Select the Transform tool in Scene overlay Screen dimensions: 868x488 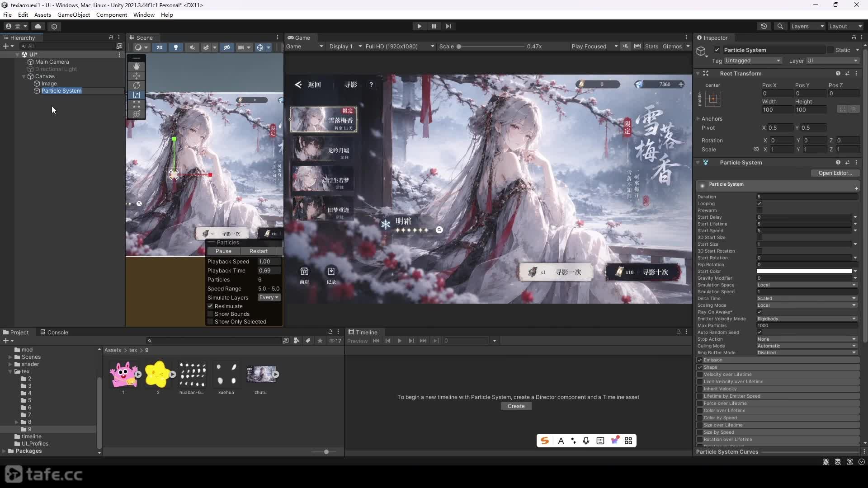coord(137,114)
